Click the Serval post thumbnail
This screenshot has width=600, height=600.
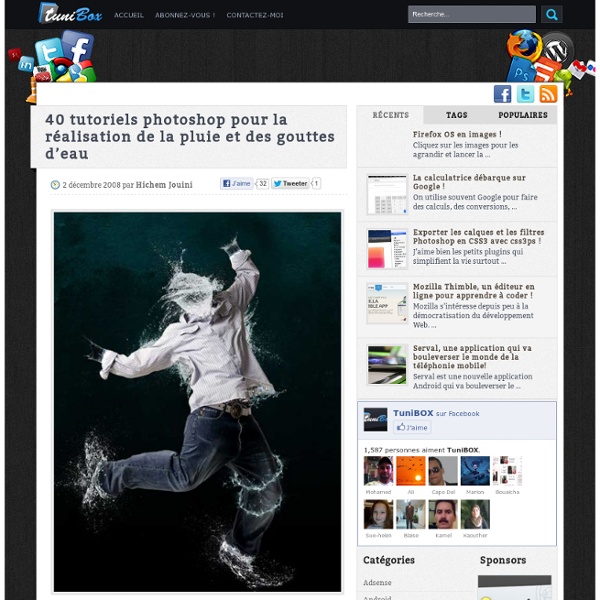[x=387, y=365]
